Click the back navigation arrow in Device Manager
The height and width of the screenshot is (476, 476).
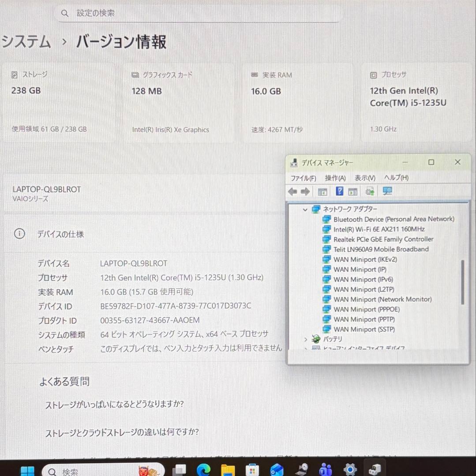292,191
